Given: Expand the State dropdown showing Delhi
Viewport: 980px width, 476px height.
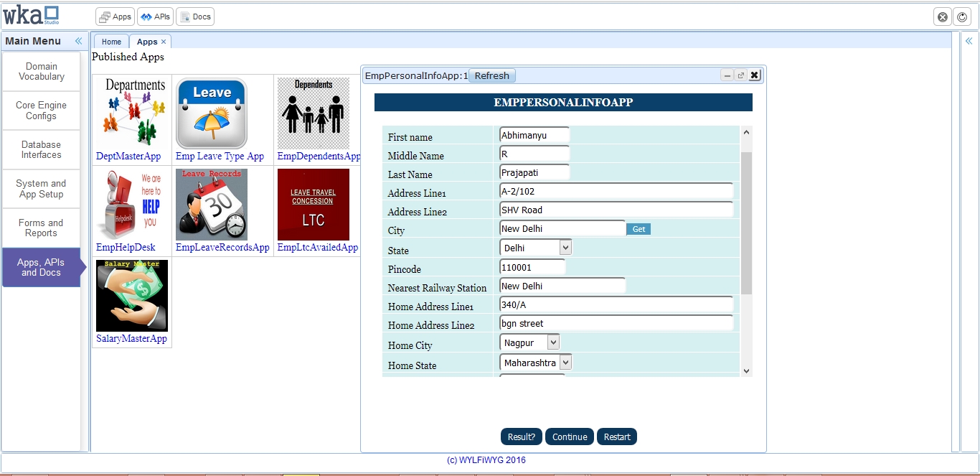Looking at the screenshot, I should [565, 248].
